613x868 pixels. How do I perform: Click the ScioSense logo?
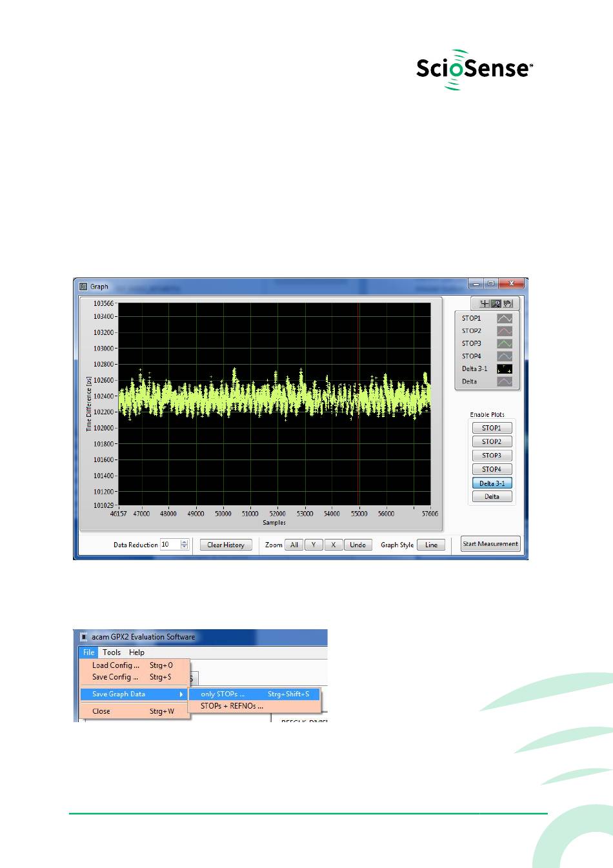pyautogui.click(x=475, y=69)
